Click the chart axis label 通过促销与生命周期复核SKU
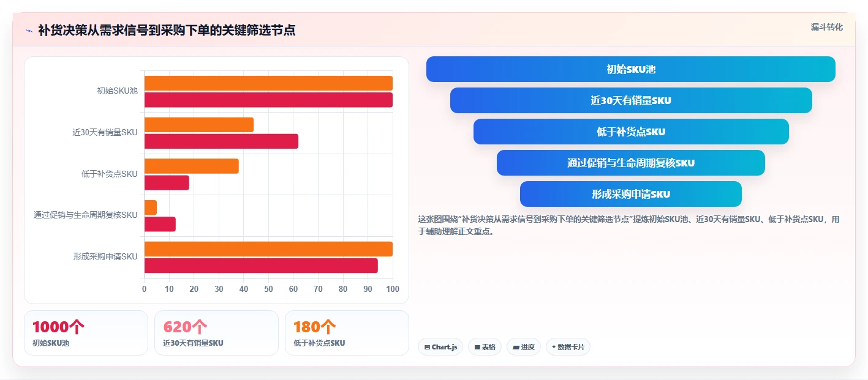Screen dimensions: 868x380 (x=86, y=215)
